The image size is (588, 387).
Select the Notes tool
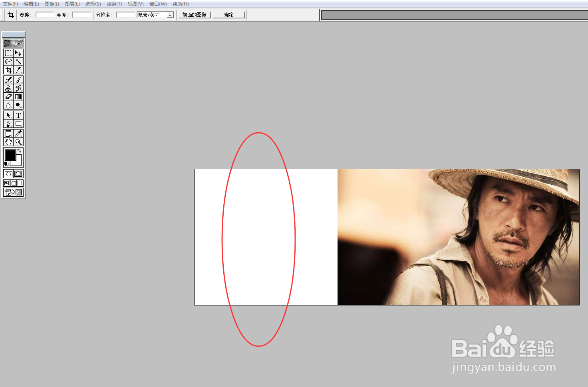click(x=8, y=134)
